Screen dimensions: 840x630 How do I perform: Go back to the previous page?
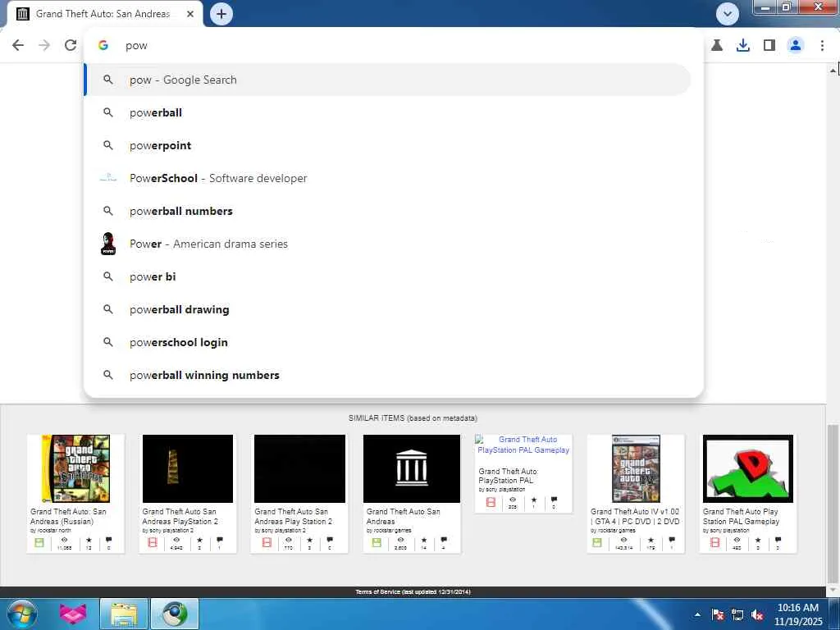pyautogui.click(x=18, y=45)
